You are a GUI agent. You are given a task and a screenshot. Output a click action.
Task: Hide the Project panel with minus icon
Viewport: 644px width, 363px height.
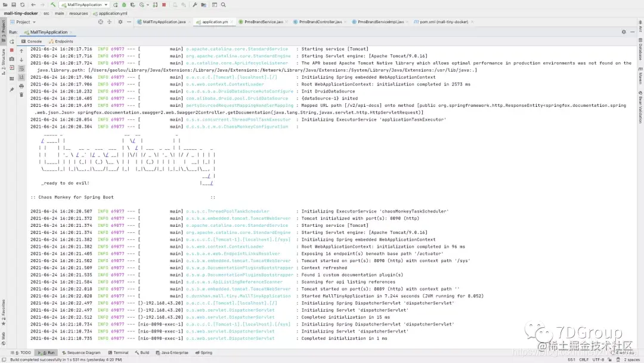[129, 21]
